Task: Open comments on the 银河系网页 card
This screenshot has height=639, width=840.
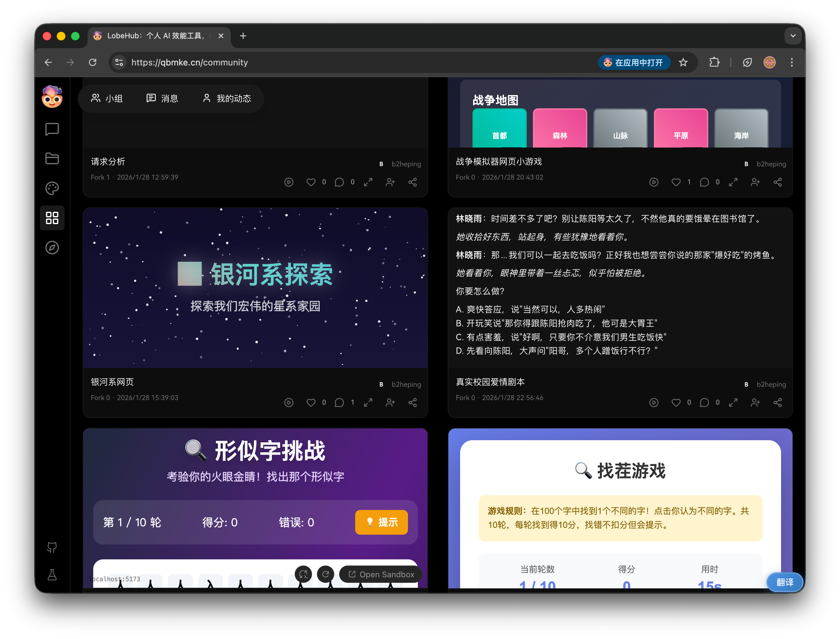Action: point(339,403)
